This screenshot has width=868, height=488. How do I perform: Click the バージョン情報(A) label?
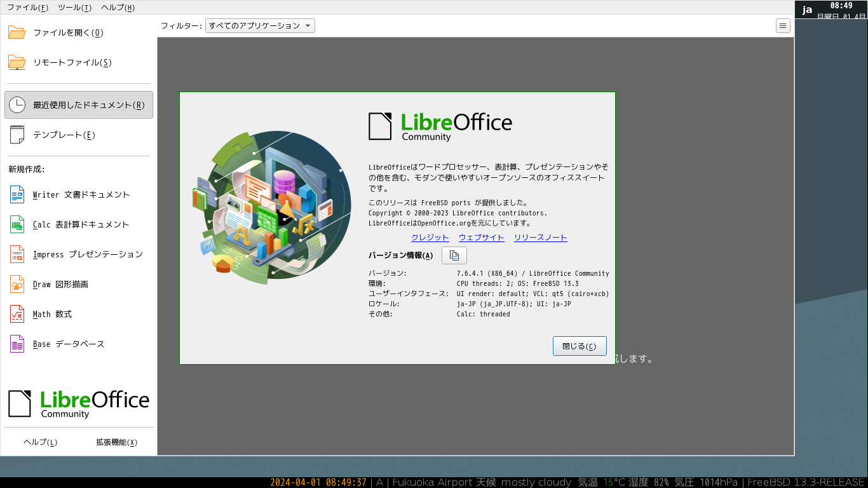pos(401,255)
